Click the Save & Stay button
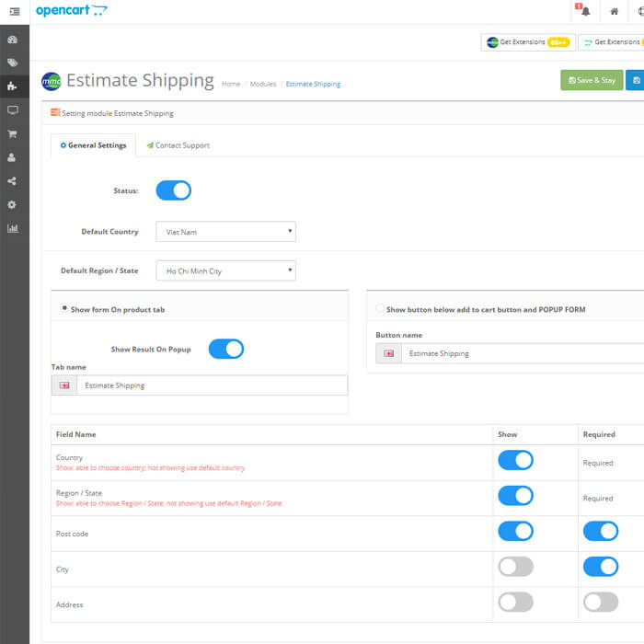The height and width of the screenshot is (644, 644). click(x=592, y=80)
